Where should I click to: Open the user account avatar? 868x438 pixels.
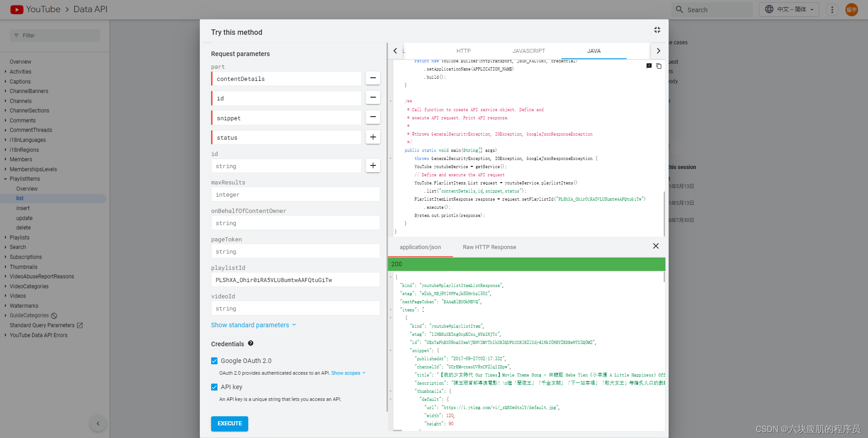(x=852, y=9)
